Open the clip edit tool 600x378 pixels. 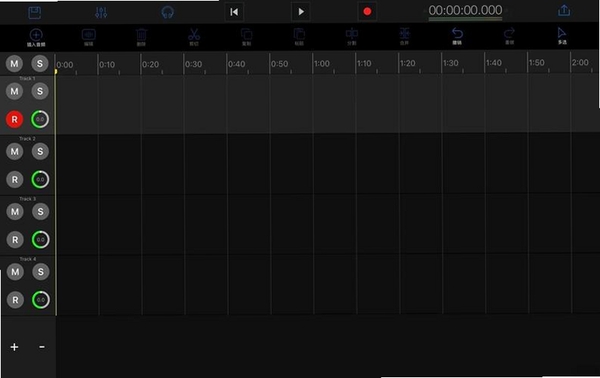[89, 37]
